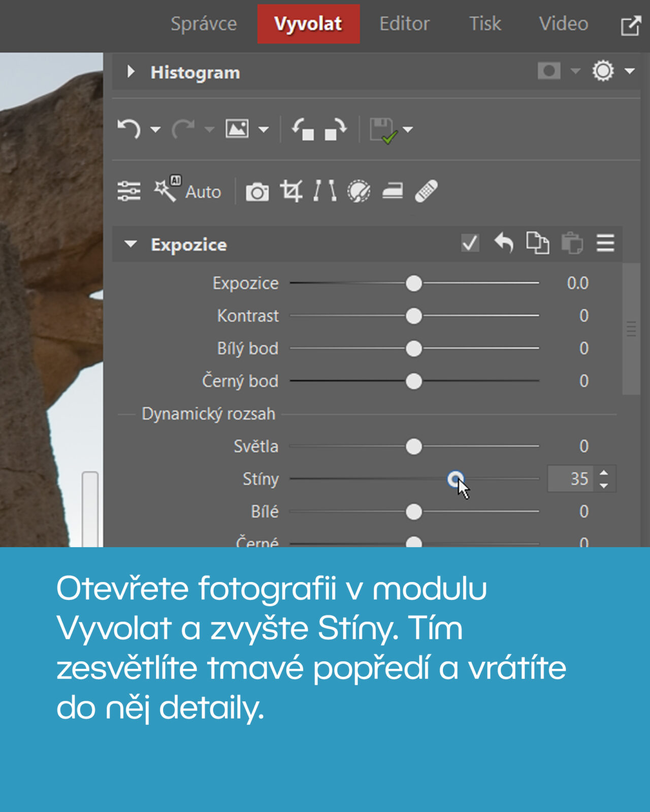Switch to the Správce tab
Screen dimensions: 650x812
(x=204, y=24)
